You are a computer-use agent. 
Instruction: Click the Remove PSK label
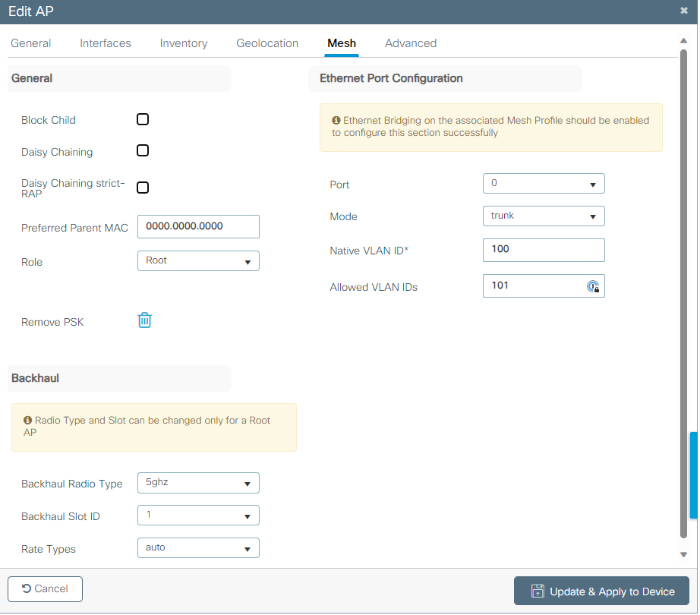[52, 322]
